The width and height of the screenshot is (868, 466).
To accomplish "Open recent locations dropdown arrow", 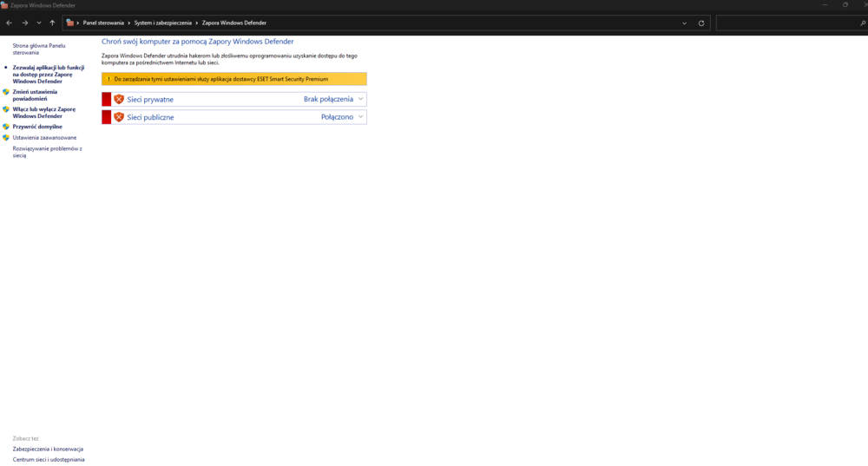I will (39, 23).
